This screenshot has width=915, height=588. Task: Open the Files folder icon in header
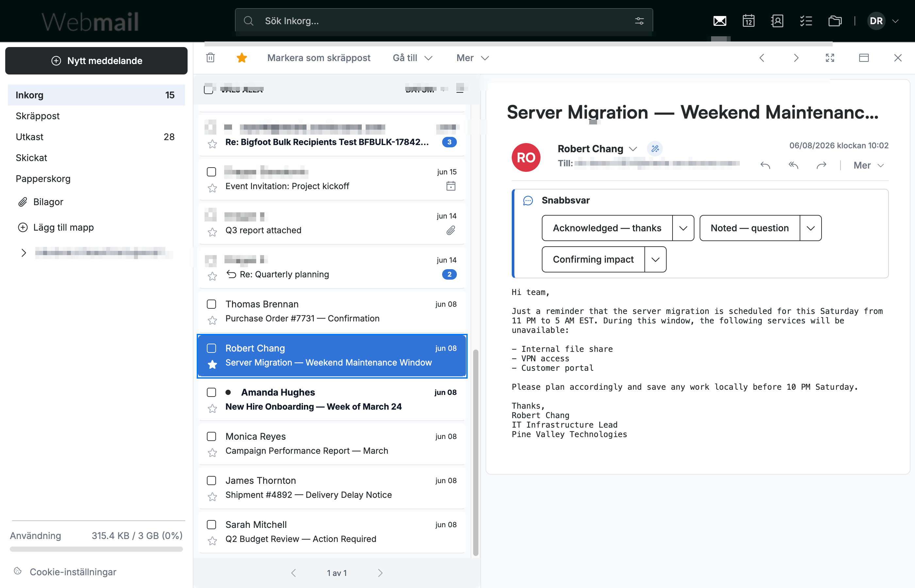tap(835, 21)
